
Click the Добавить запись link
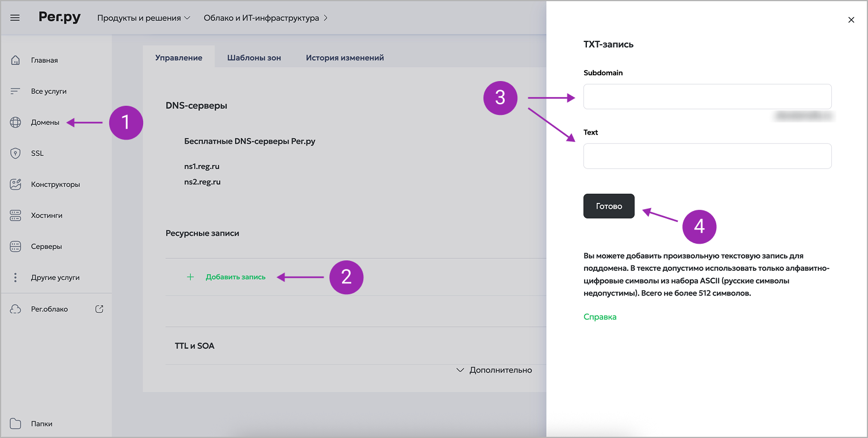(236, 277)
